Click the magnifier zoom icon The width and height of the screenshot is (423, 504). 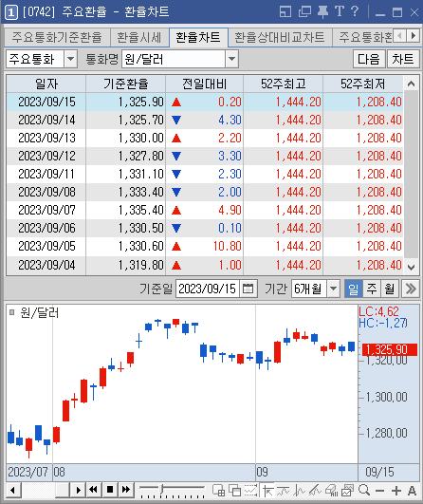[x=364, y=491]
